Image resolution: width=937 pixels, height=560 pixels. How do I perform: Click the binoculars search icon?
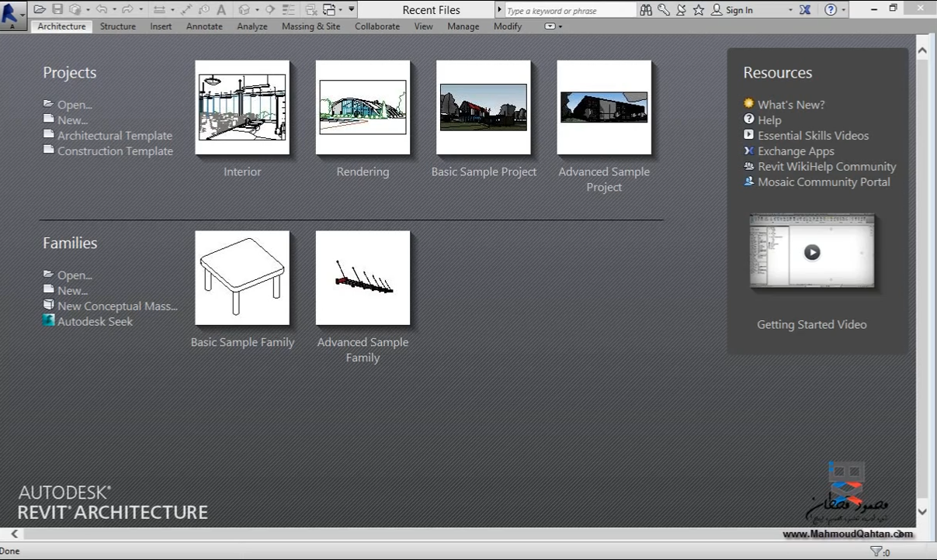pyautogui.click(x=646, y=10)
